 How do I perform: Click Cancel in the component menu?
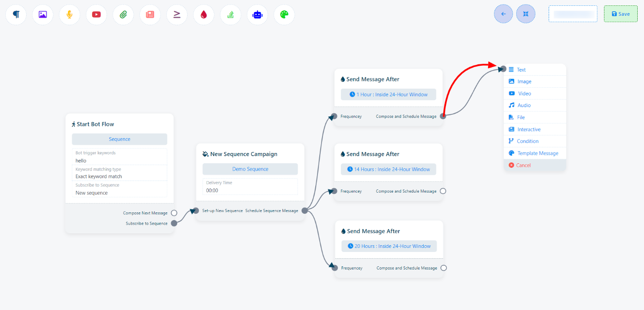click(523, 166)
